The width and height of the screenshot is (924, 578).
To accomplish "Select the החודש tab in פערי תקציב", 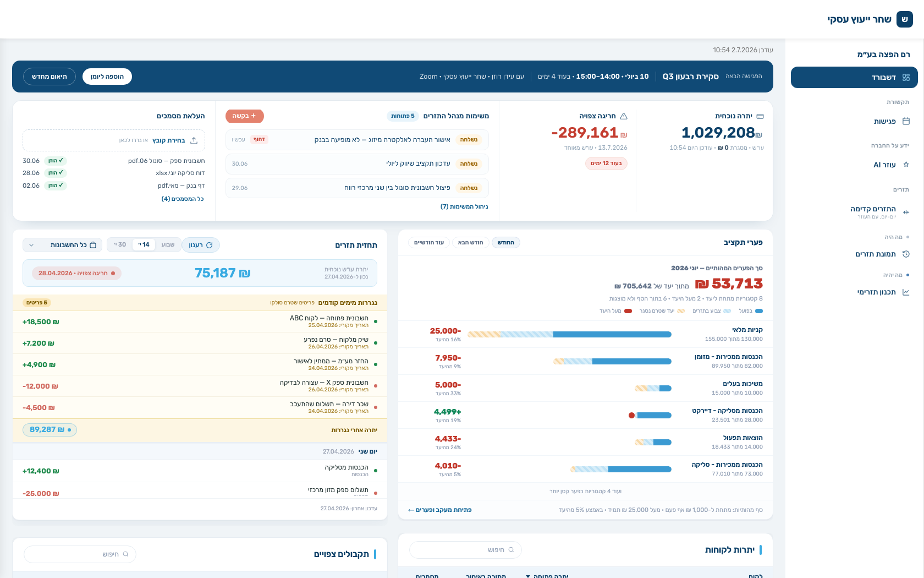I will tap(506, 243).
